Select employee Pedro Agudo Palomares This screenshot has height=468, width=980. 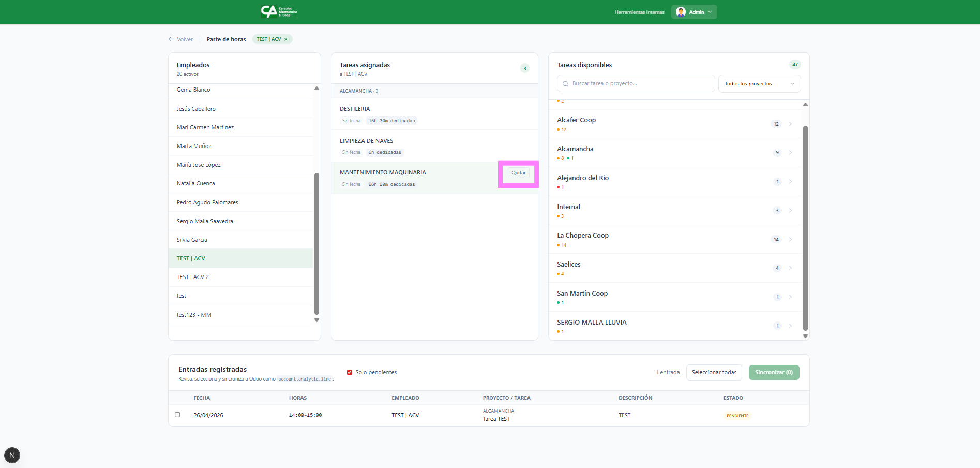[x=207, y=202]
